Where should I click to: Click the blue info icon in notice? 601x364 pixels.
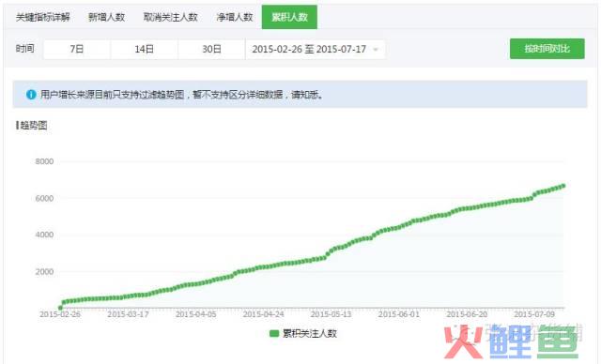(x=31, y=95)
